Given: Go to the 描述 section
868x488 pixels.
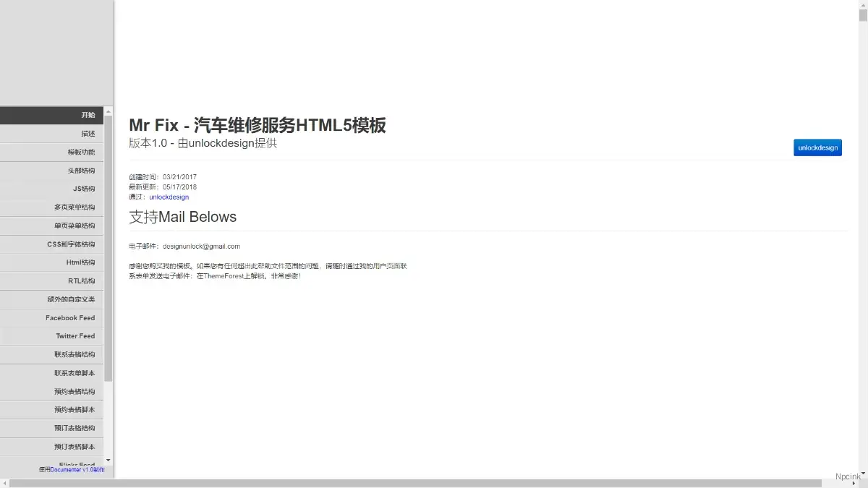Looking at the screenshot, I should point(88,134).
